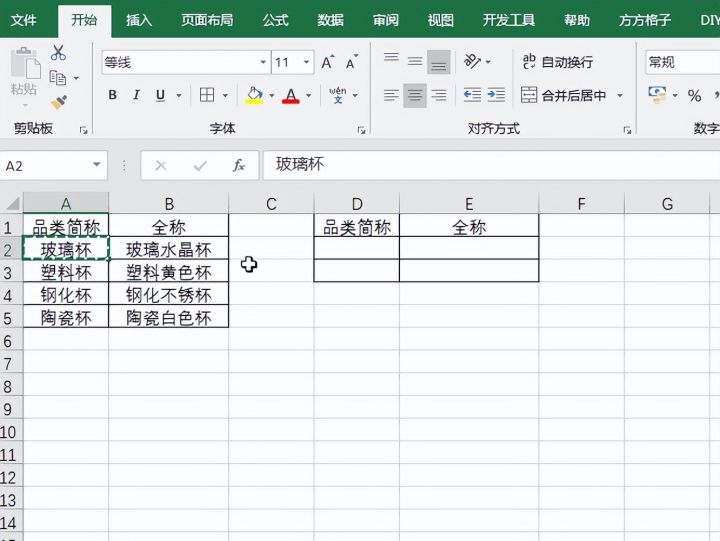This screenshot has height=541, width=720.
Task: Toggle bottom align button
Action: coord(439,62)
